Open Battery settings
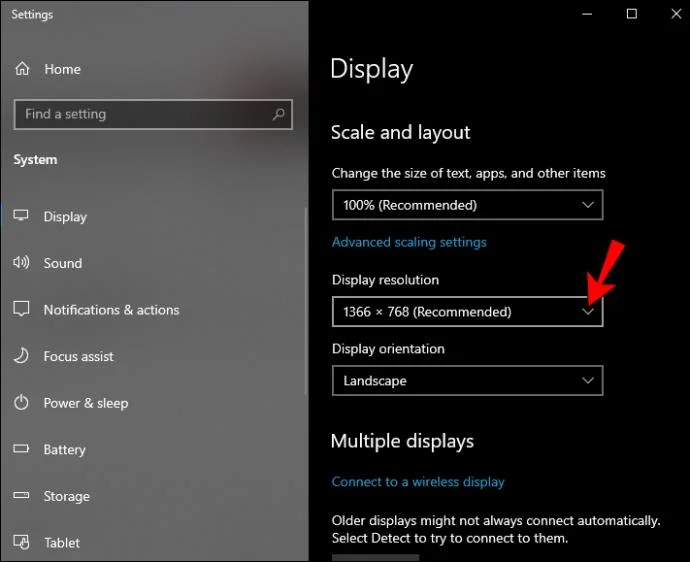 pyautogui.click(x=64, y=450)
